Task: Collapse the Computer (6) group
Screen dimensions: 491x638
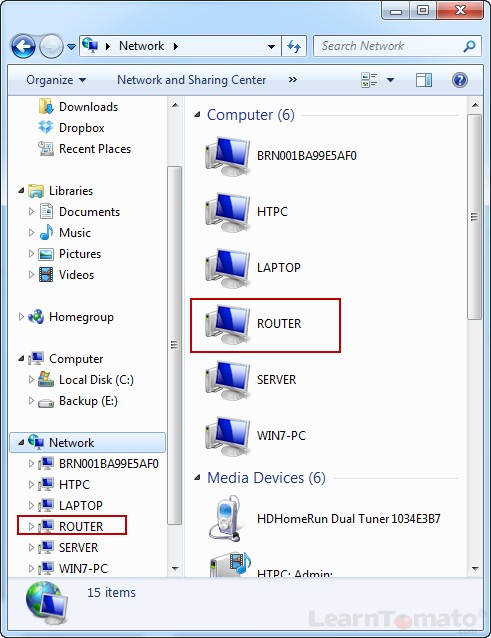Action: point(198,115)
